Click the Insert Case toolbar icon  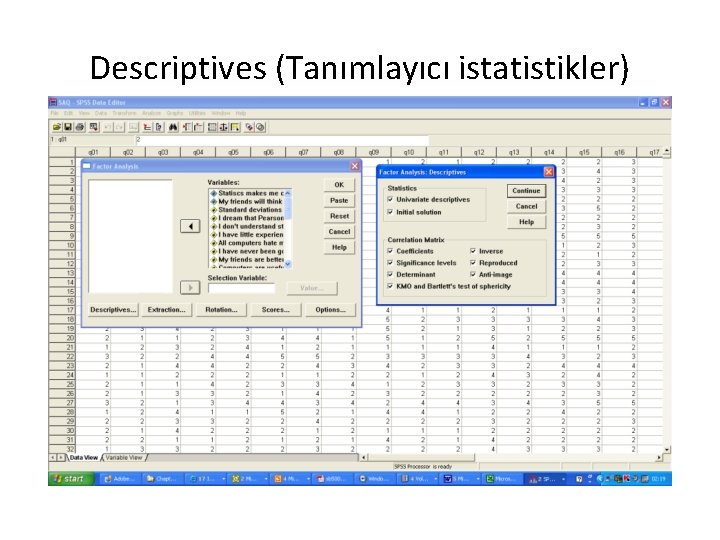pos(186,127)
